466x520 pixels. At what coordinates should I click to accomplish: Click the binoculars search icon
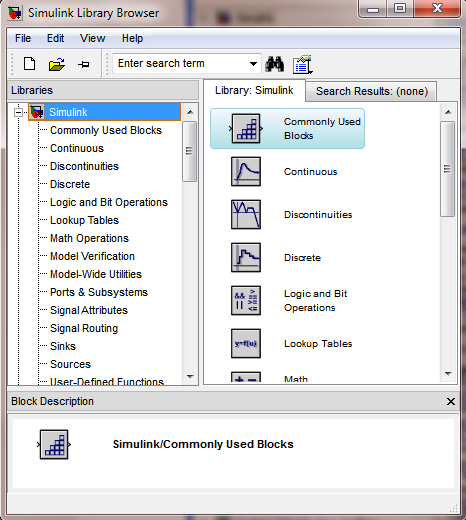[274, 64]
